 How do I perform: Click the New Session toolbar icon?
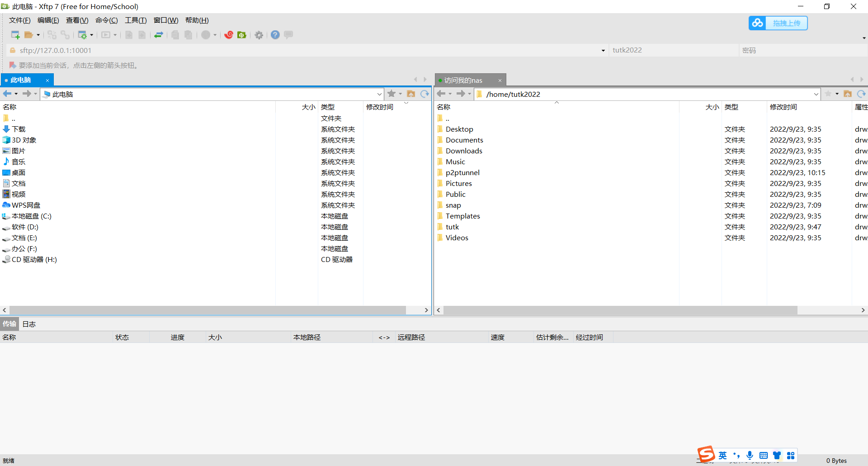[x=15, y=35]
